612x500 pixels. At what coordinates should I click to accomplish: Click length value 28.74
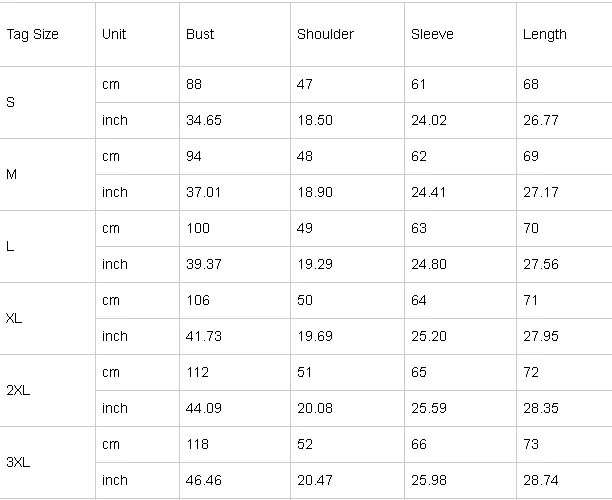click(541, 480)
